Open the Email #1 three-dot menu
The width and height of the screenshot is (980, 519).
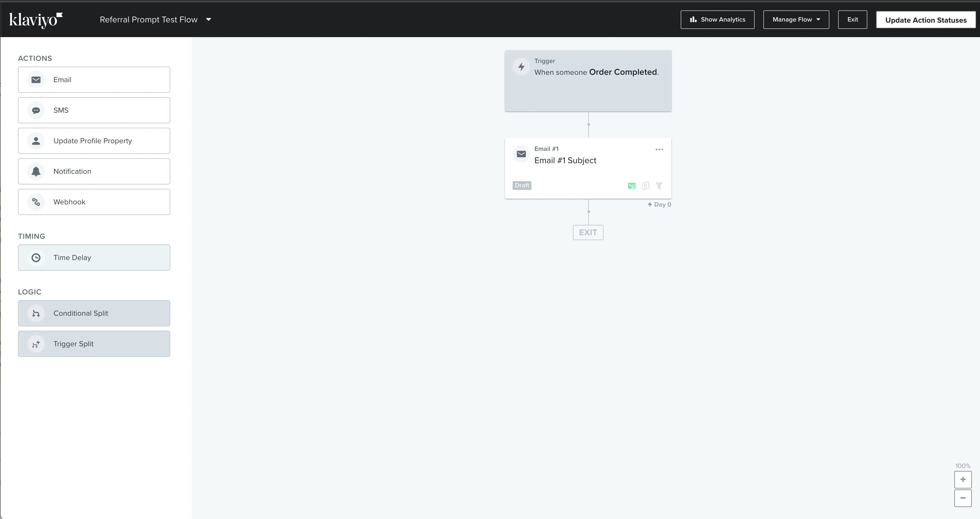[659, 150]
